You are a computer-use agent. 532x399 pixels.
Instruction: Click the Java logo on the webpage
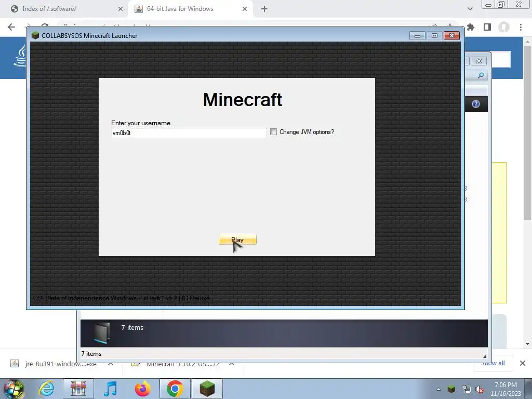[21, 57]
